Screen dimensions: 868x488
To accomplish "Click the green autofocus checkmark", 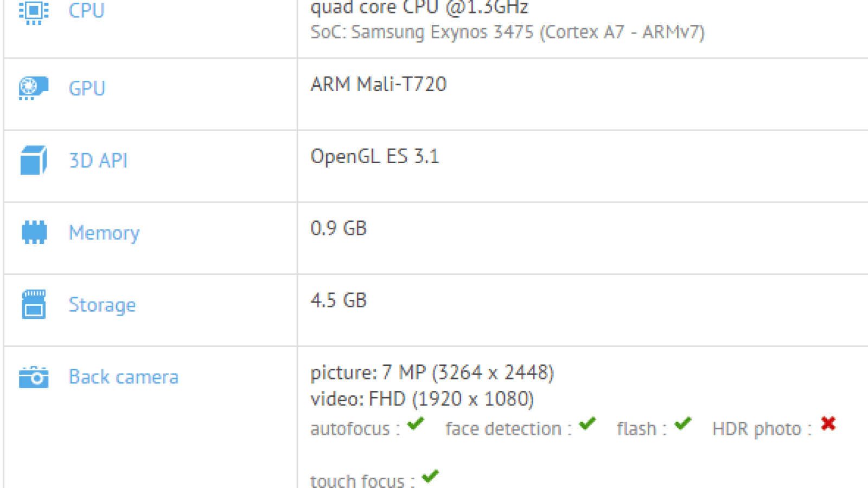I will 416,423.
